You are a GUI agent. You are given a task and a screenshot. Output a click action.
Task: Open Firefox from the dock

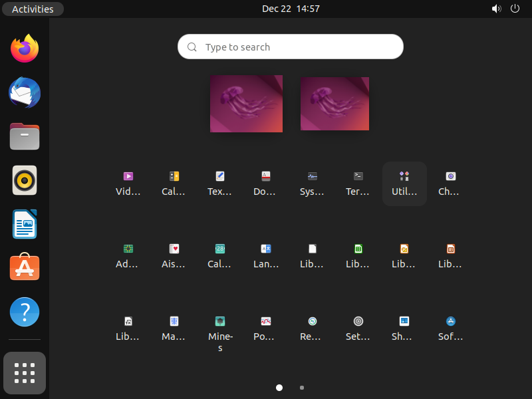[25, 49]
